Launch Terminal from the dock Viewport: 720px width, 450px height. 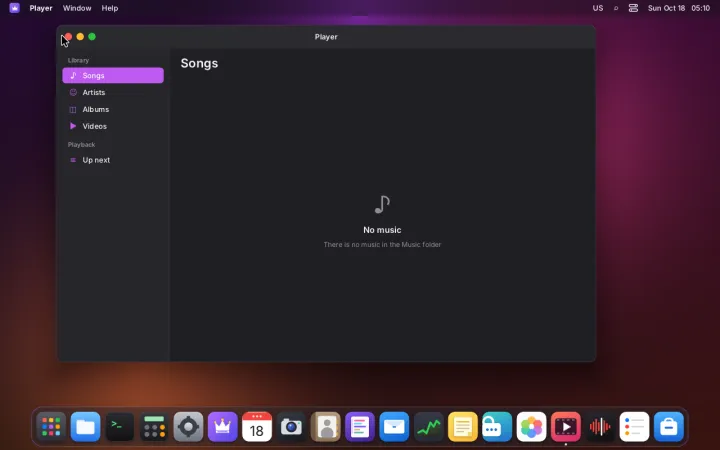pyautogui.click(x=120, y=427)
